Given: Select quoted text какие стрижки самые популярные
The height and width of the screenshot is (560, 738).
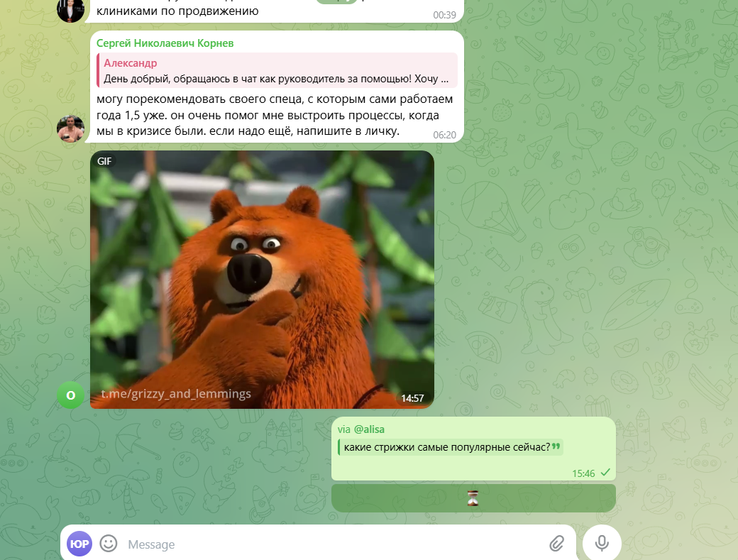Looking at the screenshot, I should coord(447,447).
